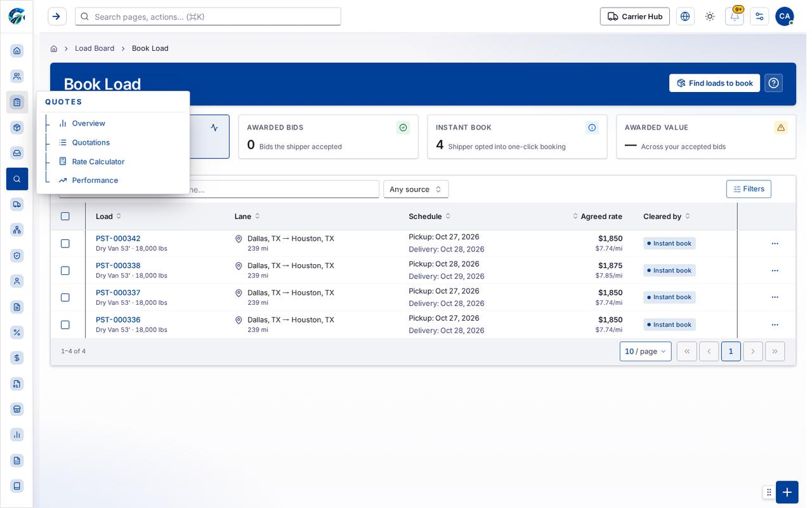
Task: Click the blue plus floating button
Action: click(787, 492)
